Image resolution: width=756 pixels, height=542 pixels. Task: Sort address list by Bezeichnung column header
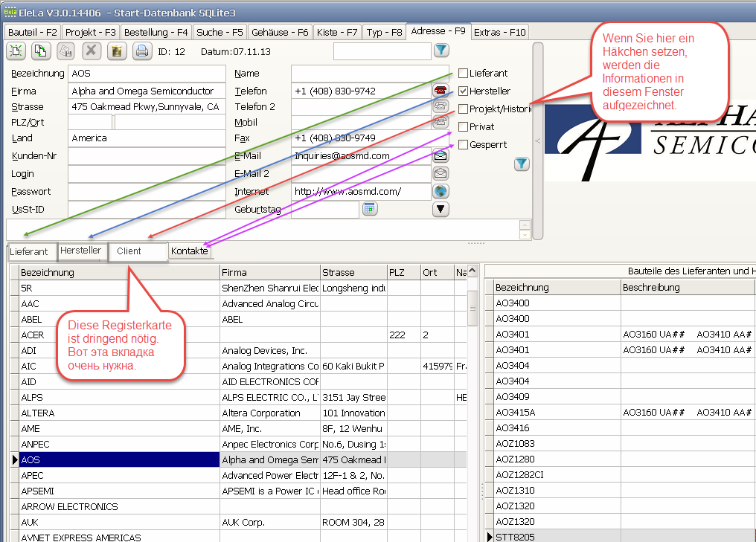click(119, 272)
